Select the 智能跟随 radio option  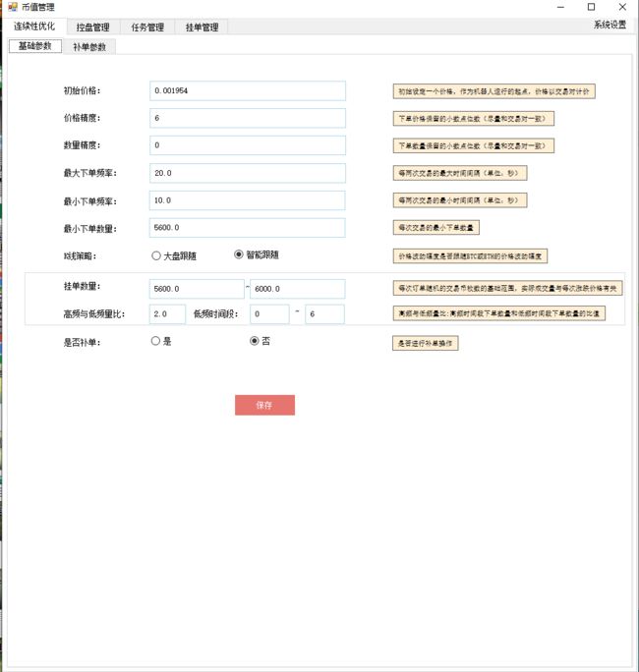tap(257, 254)
